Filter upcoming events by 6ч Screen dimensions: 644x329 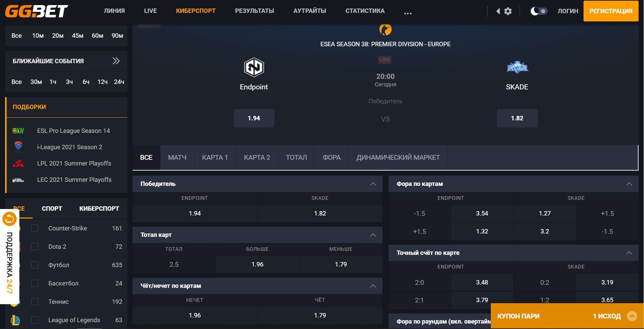[86, 82]
